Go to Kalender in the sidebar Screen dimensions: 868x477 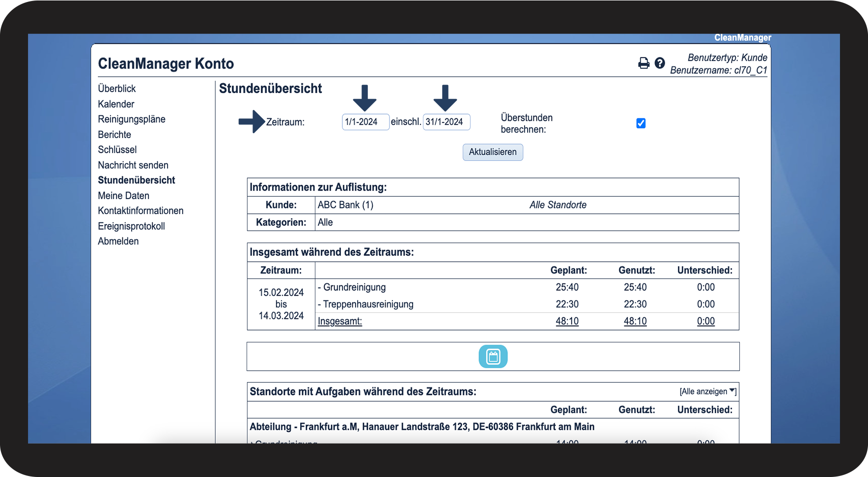click(116, 104)
